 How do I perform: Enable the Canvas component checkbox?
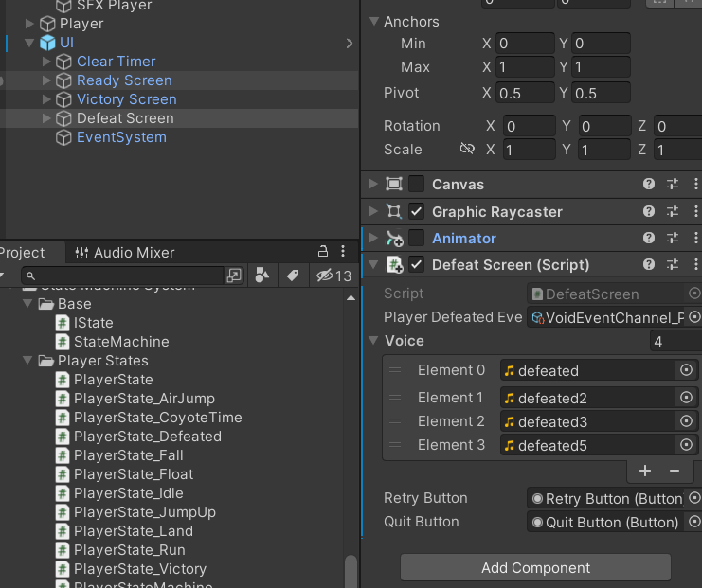pyautogui.click(x=416, y=184)
